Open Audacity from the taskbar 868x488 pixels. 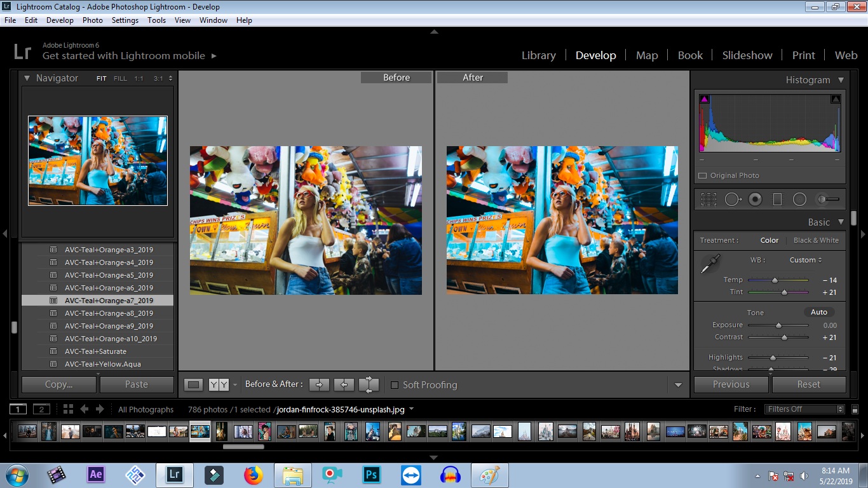point(450,475)
